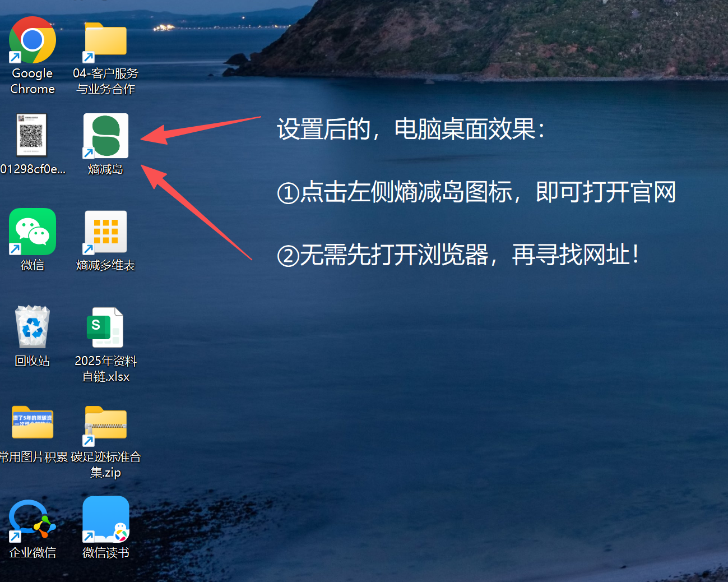
Task: Click the 熵减多维表 label text
Action: [x=105, y=265]
